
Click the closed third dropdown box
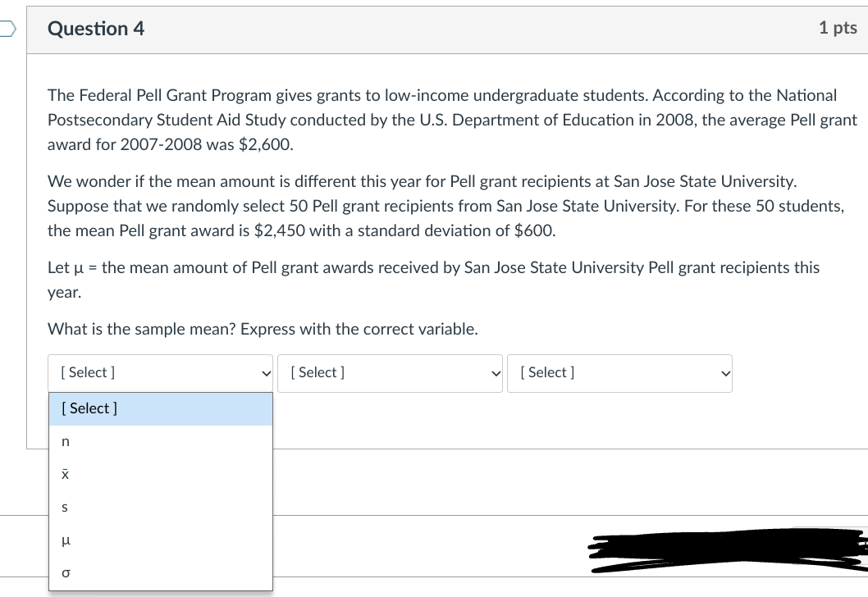pos(619,373)
